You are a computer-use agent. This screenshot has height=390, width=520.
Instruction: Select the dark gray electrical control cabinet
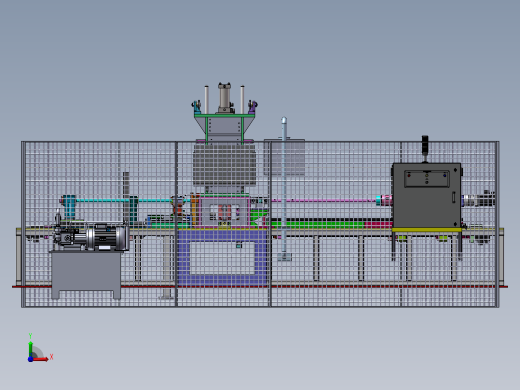click(x=427, y=195)
